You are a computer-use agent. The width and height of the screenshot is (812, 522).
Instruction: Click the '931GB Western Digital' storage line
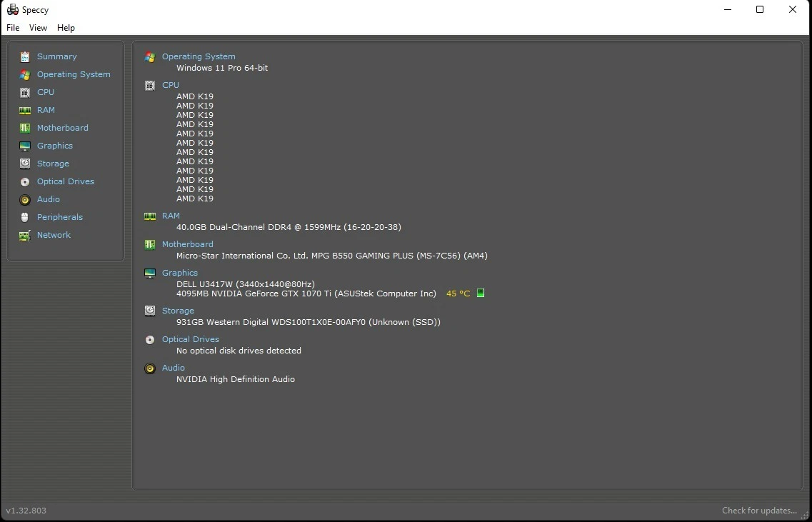tap(308, 322)
